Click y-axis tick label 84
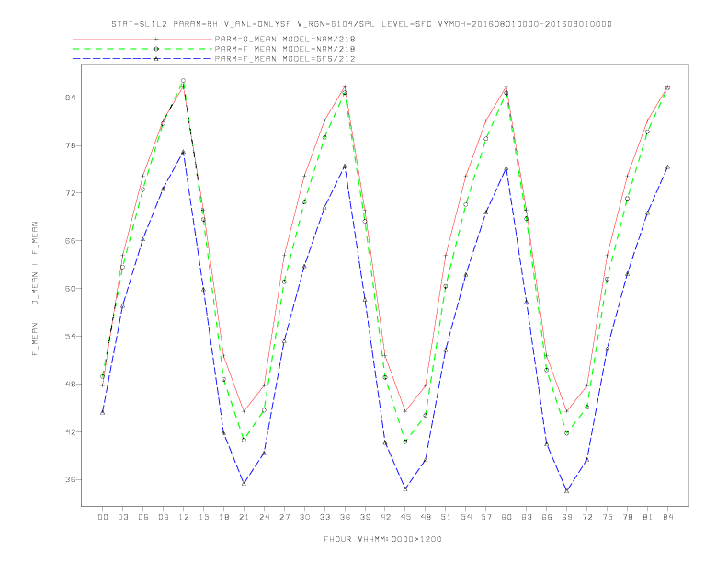 pos(70,98)
